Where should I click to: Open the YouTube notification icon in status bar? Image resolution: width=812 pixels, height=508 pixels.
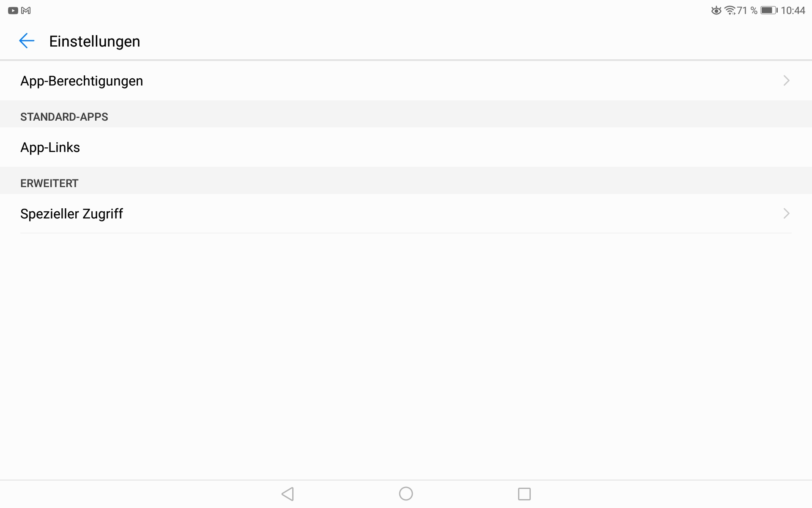click(13, 11)
